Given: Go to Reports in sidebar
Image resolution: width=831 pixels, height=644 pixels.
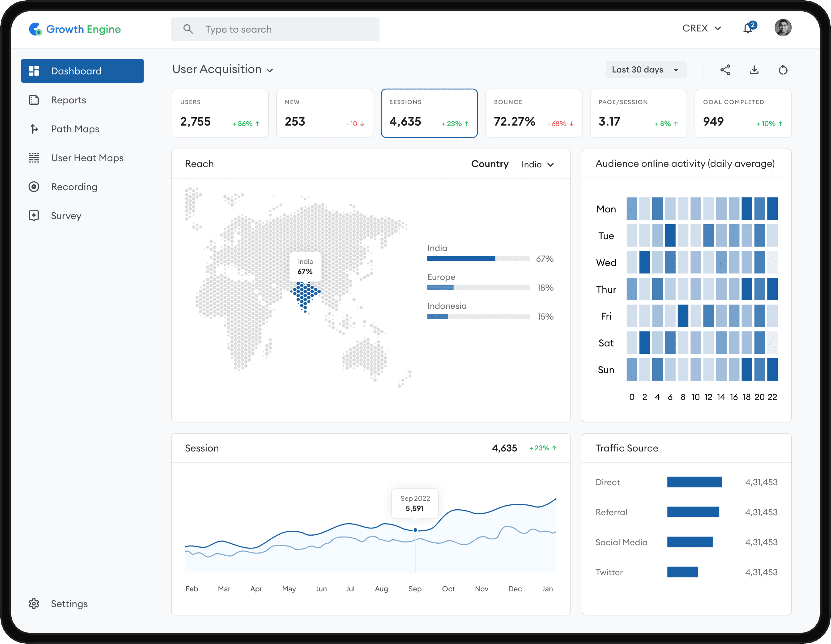Looking at the screenshot, I should click(x=69, y=100).
